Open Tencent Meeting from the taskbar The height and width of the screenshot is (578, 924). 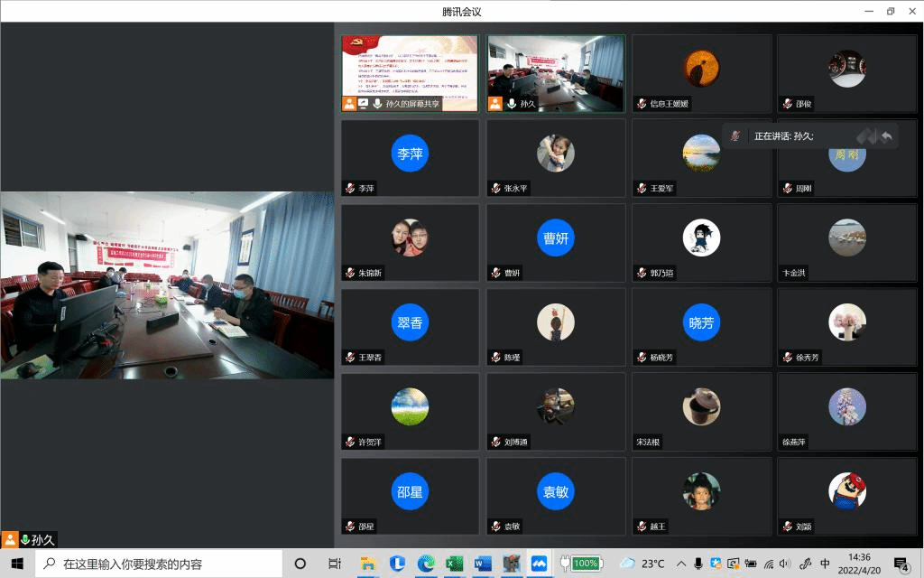539,564
